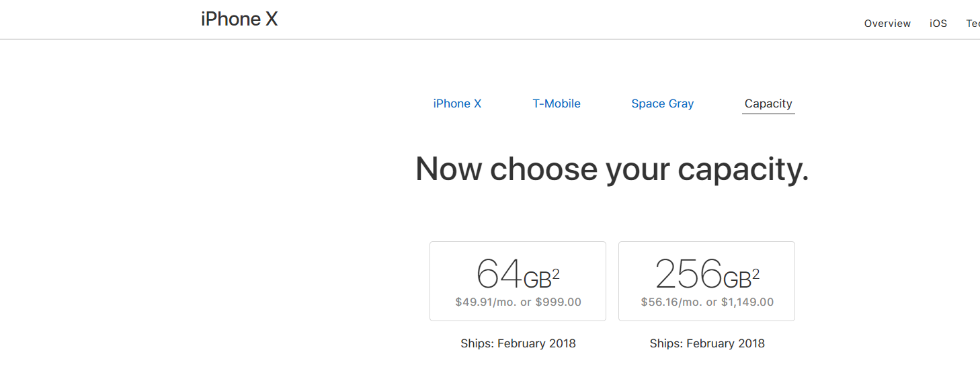Go back to the Space Gray color step
980x381 pixels.
662,103
